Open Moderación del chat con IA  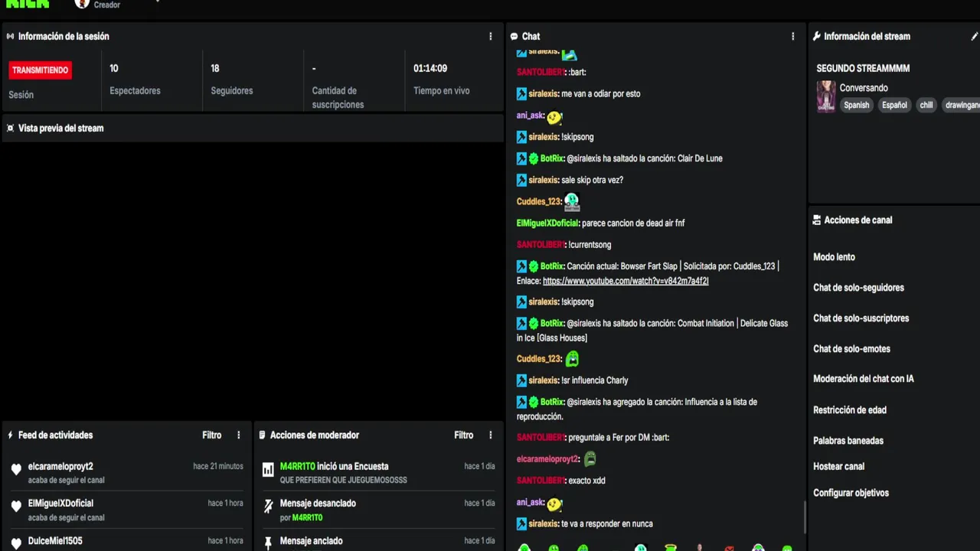(x=864, y=379)
